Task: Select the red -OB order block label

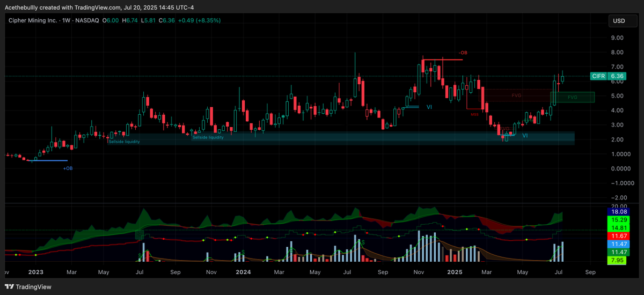Action: coord(463,53)
